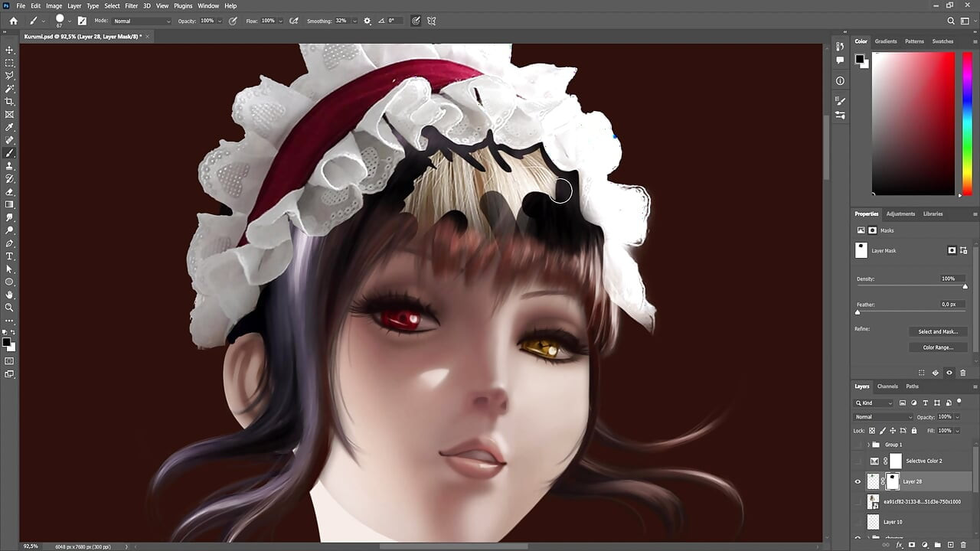The height and width of the screenshot is (551, 980).
Task: Select the Ellipse shape tool
Action: pos(10,282)
